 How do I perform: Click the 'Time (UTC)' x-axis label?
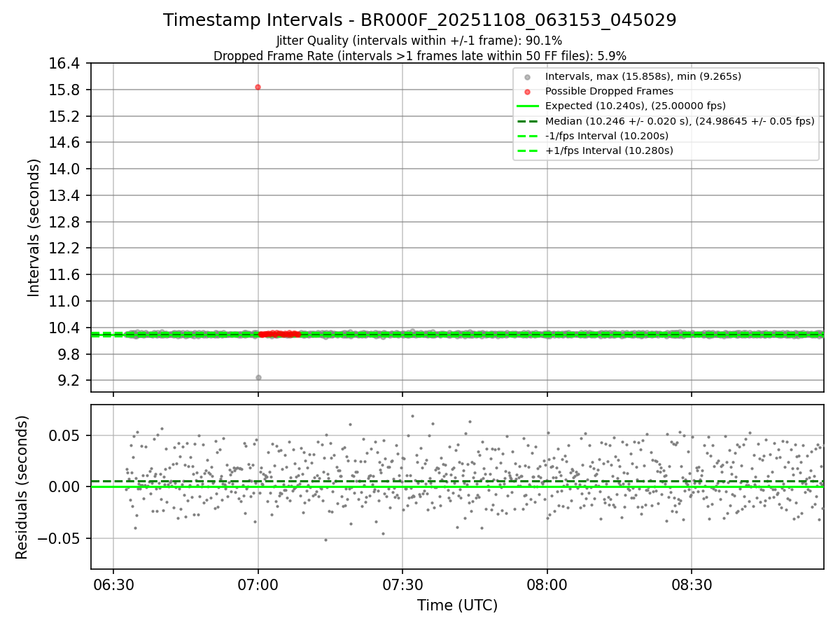click(x=457, y=605)
